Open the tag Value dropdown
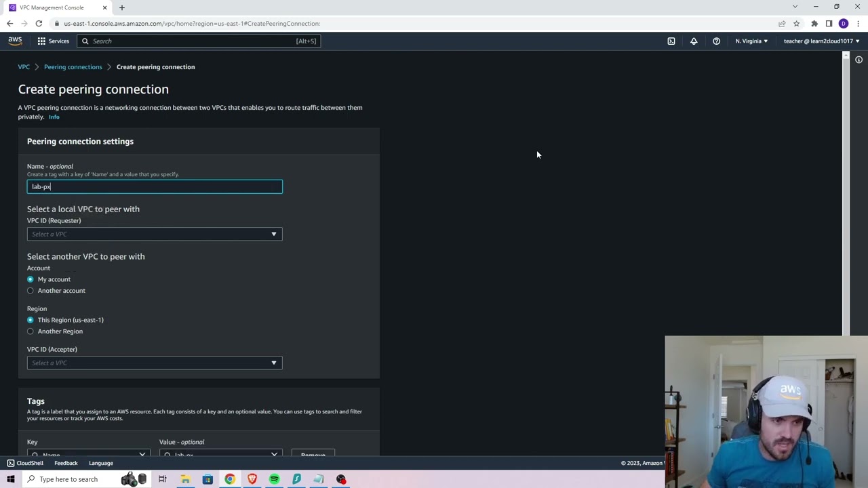Viewport: 868px width, 488px height. click(x=220, y=453)
